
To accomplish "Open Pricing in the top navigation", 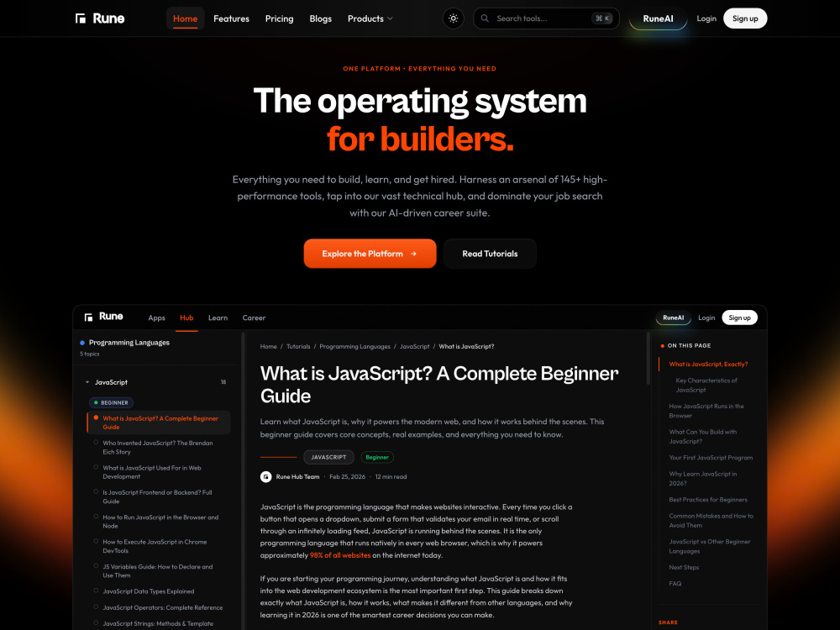I will [x=279, y=18].
